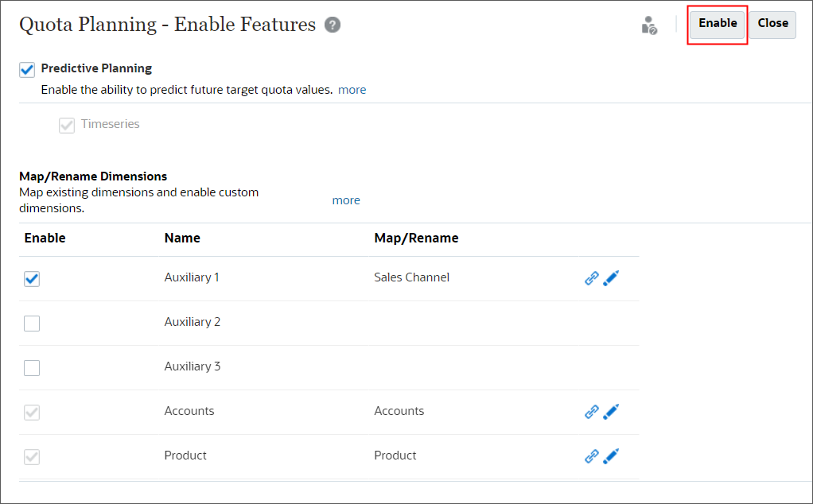Viewport: 813px width, 504px height.
Task: Open more details about predicting target quota values
Action: point(352,89)
